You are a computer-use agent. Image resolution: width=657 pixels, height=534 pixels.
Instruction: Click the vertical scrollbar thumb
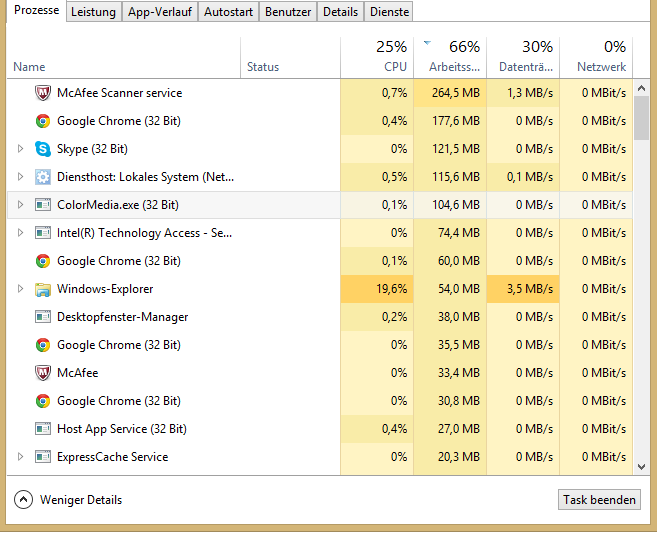[x=641, y=118]
